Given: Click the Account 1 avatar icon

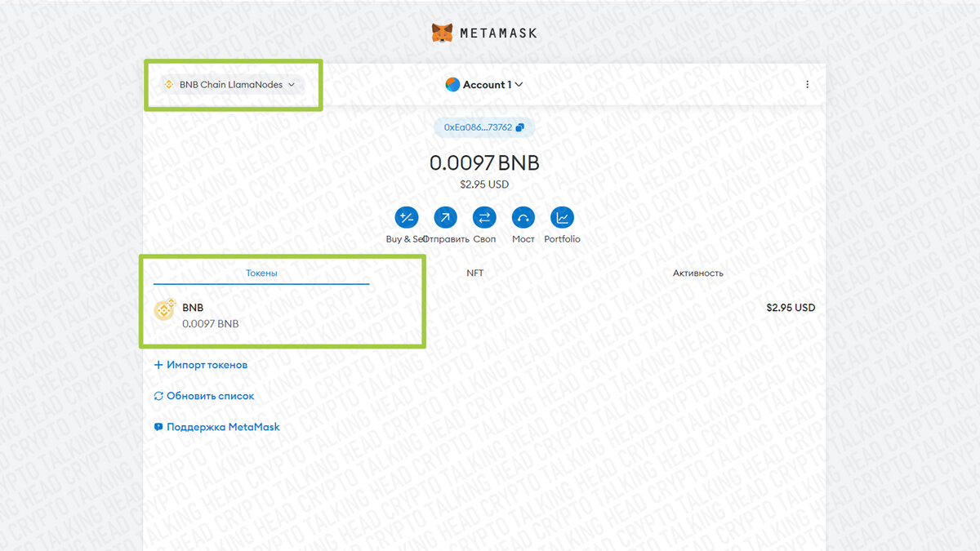Looking at the screenshot, I should point(452,84).
